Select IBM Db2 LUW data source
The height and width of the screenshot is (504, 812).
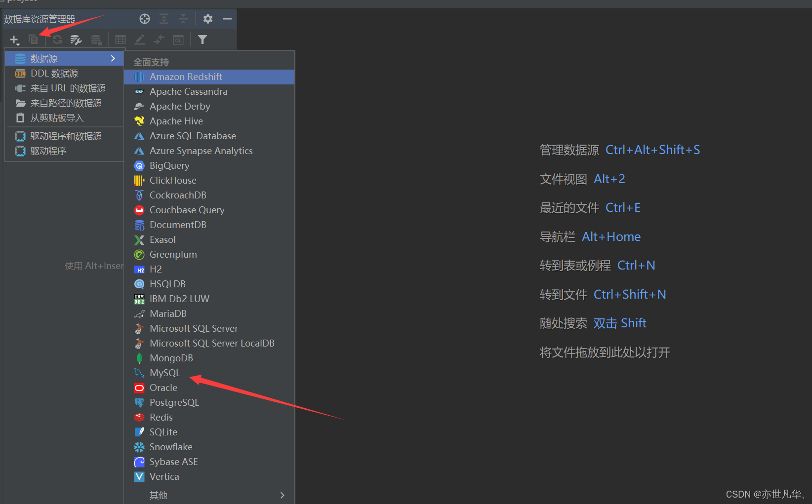click(209, 299)
